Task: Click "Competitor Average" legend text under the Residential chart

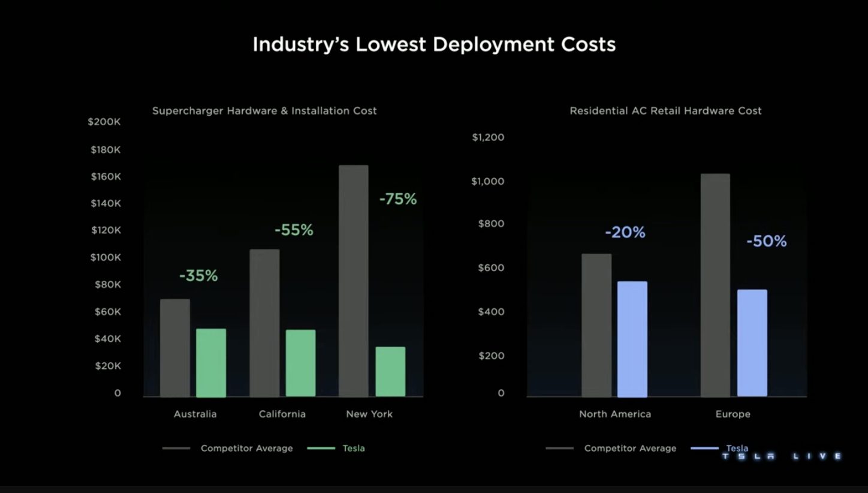Action: click(x=630, y=449)
